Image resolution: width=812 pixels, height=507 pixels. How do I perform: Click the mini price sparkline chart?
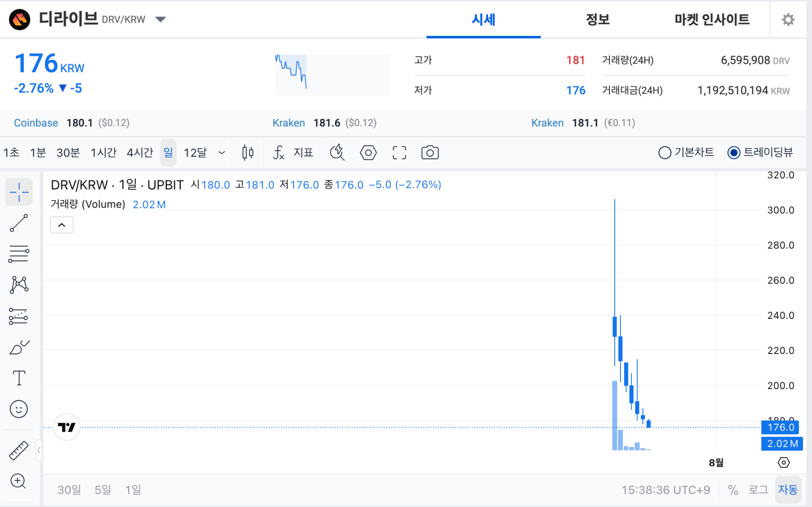[x=332, y=74]
